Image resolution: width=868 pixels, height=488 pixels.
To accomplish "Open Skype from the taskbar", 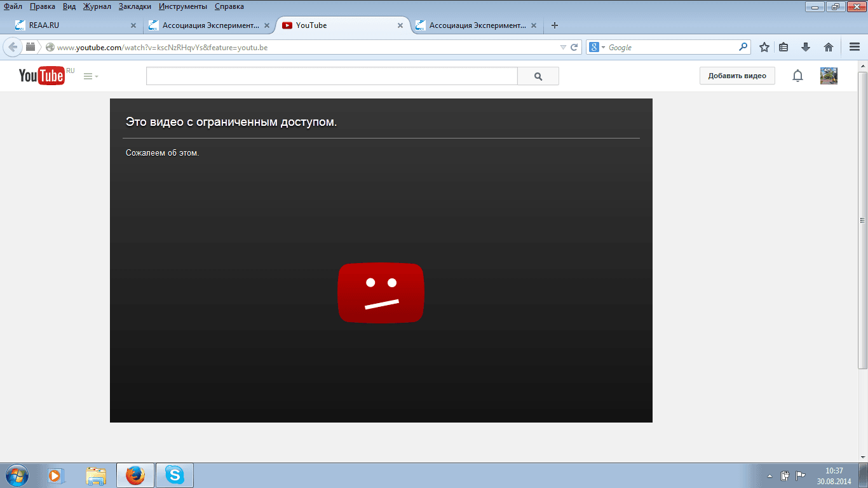I will click(175, 475).
